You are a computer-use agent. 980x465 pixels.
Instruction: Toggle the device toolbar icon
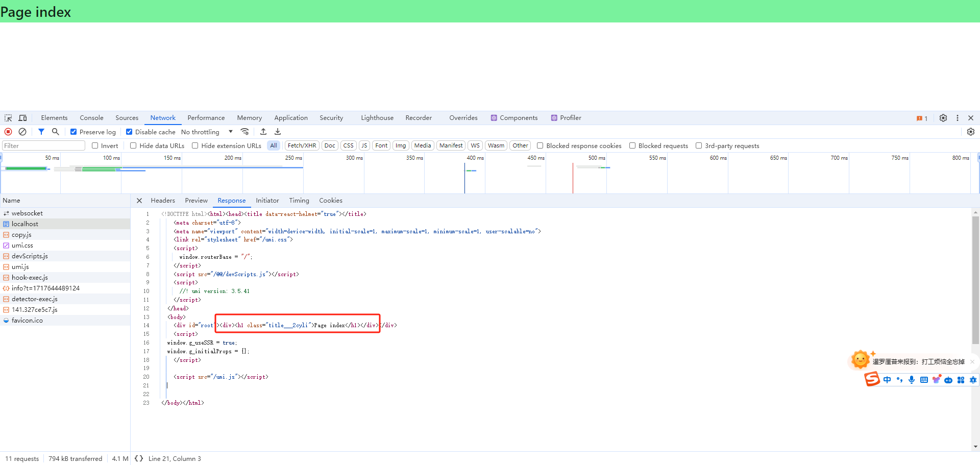coord(22,118)
